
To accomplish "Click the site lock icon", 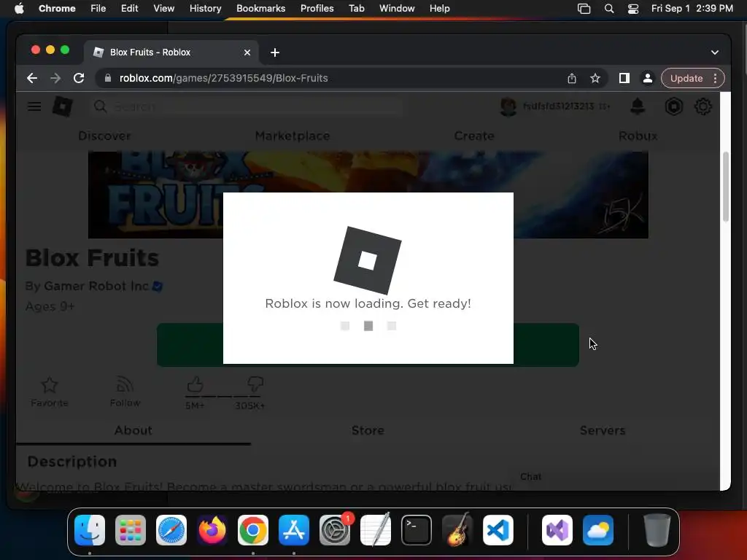I will tap(108, 78).
